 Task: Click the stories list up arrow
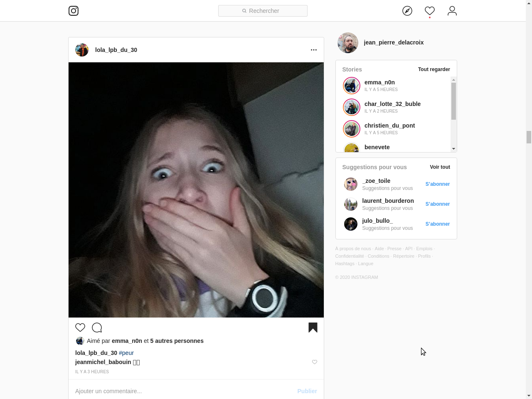click(x=453, y=79)
